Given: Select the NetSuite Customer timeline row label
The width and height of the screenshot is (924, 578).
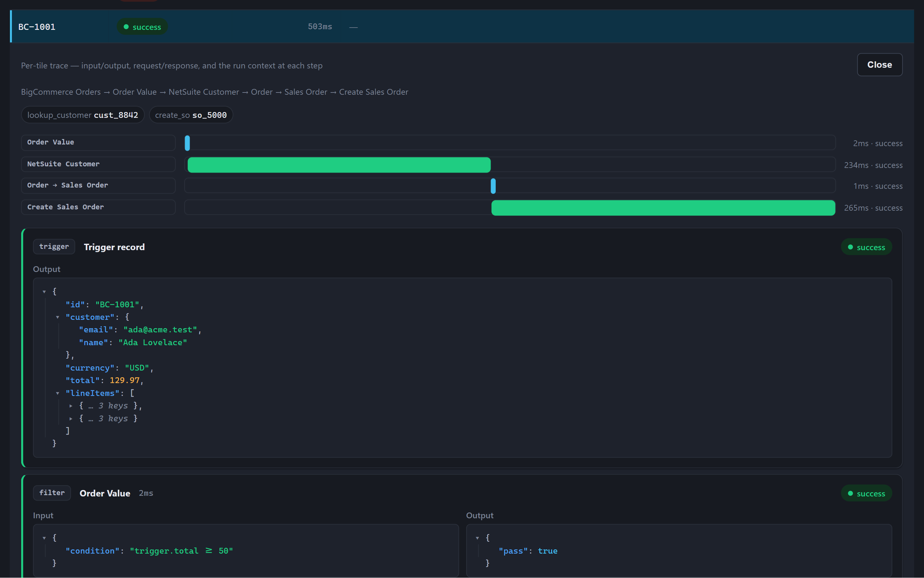Looking at the screenshot, I should 98,164.
